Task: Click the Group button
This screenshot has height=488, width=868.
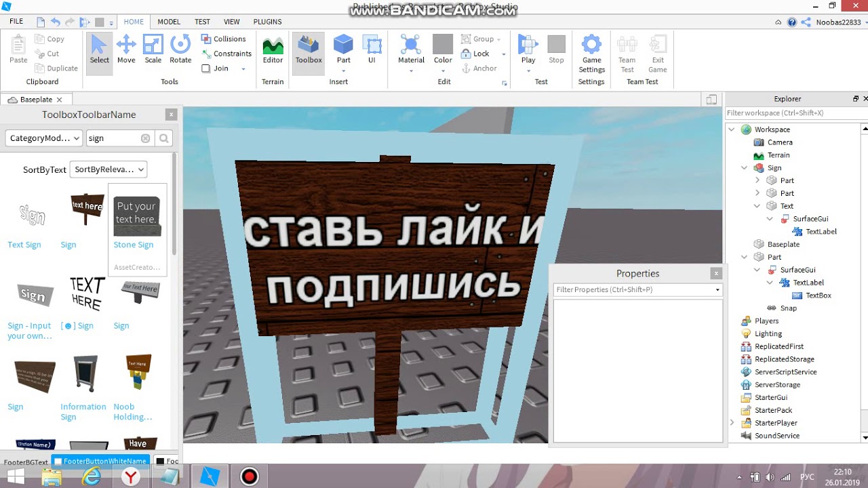Action: pos(477,39)
